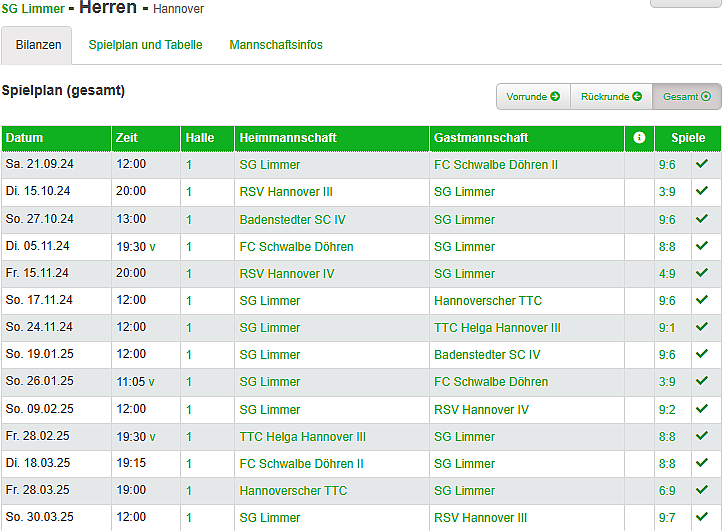Viewport: 723px width, 531px height.
Task: Open the 3:9 result on 15.10.24
Action: point(667,191)
